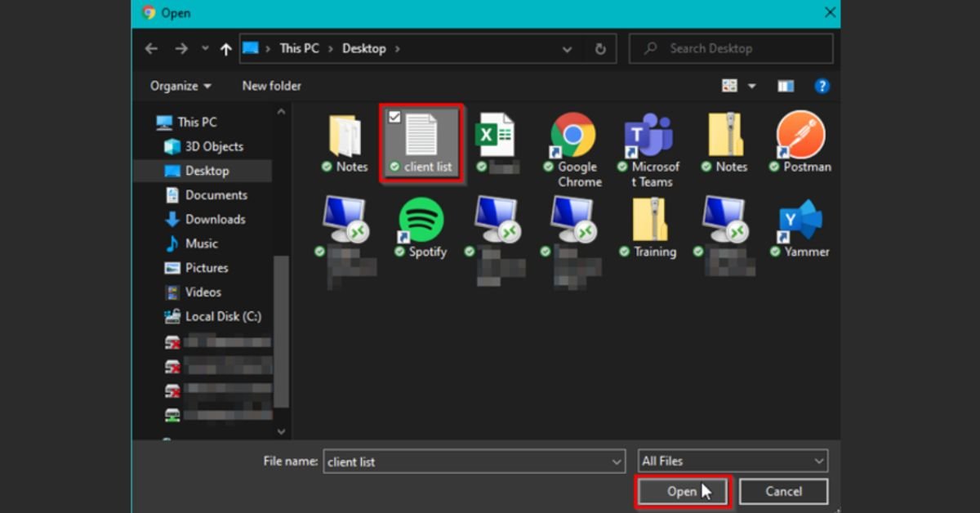Open the File name history dropdown arrow

pos(617,462)
